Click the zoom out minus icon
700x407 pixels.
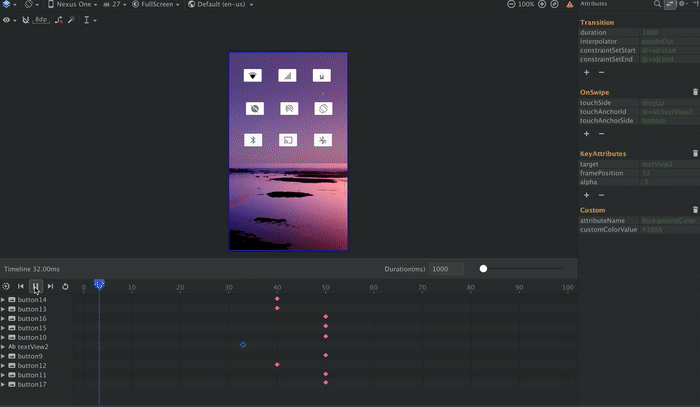tap(511, 4)
